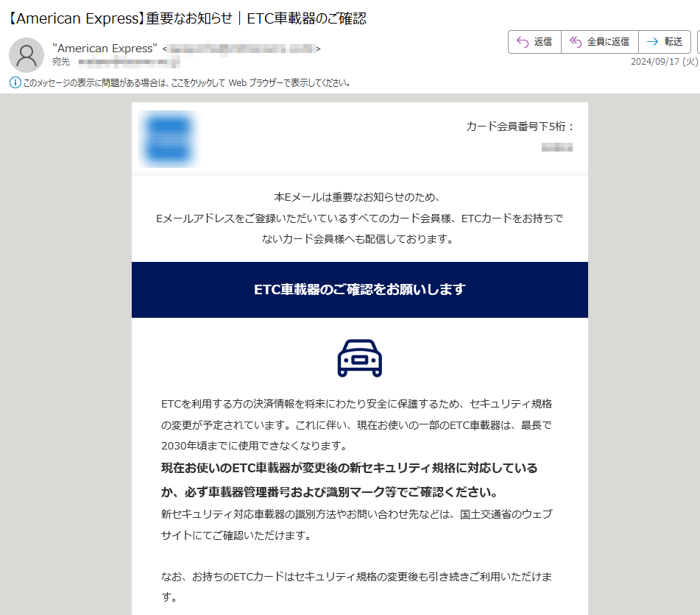
Task: Click the blurred logo image in the email header
Action: [169, 139]
